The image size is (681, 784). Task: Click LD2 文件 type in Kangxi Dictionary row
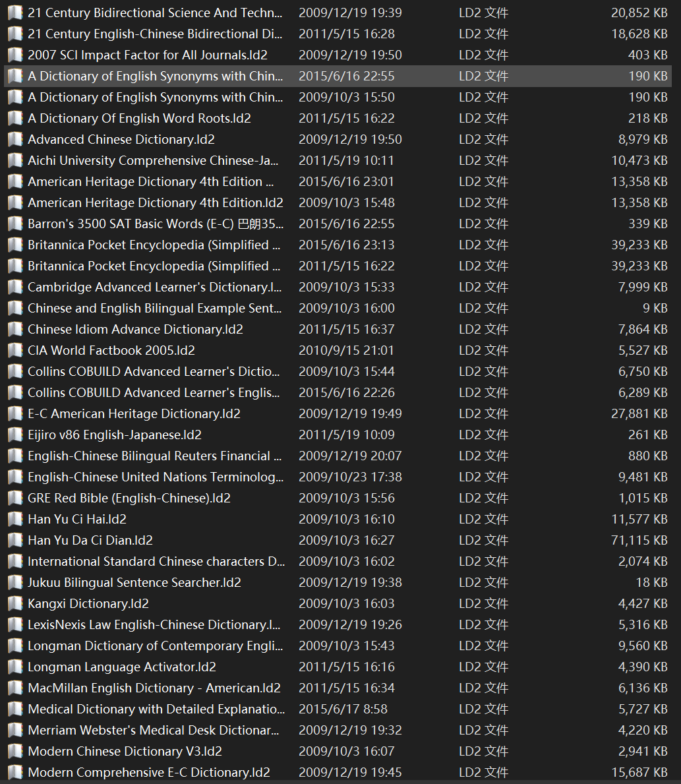[483, 603]
